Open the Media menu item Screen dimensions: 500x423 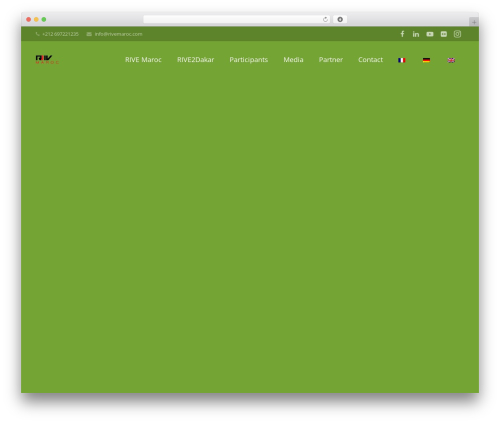pyautogui.click(x=293, y=60)
